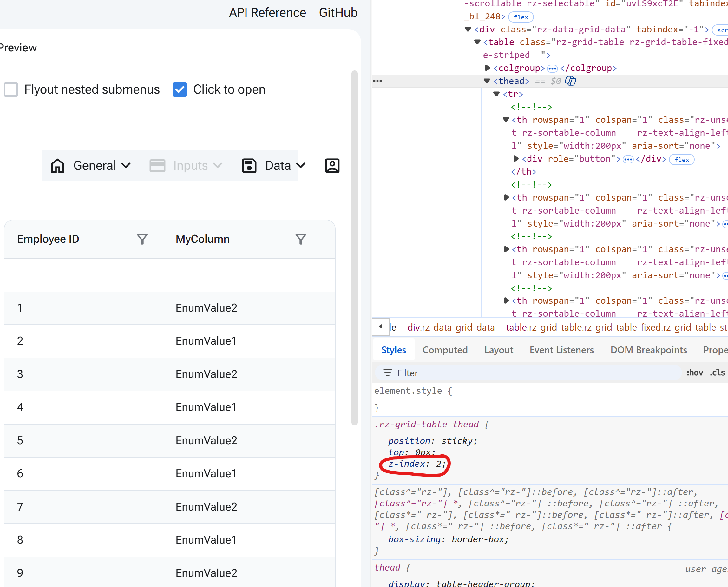
Task: Switch to the Computed tab
Action: point(445,350)
